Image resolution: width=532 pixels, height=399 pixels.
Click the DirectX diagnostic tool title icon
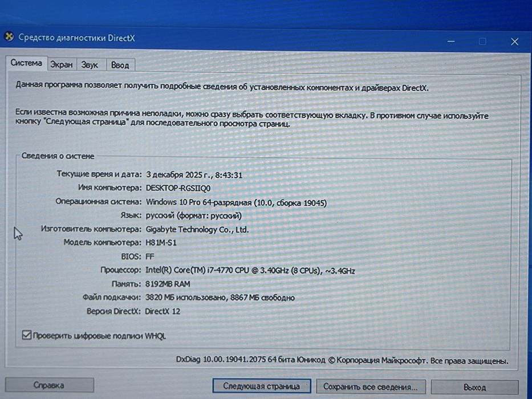tap(9, 36)
